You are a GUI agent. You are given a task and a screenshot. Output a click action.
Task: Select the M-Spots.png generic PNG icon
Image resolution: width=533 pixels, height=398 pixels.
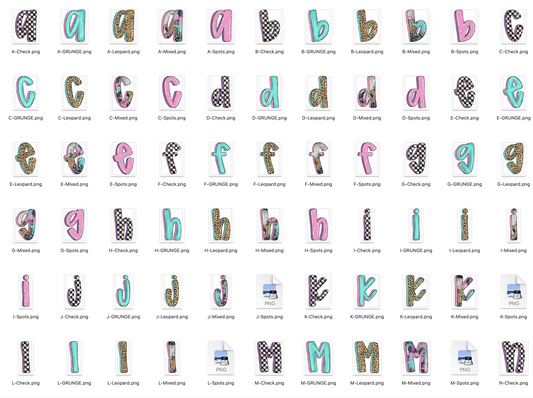[x=465, y=358]
